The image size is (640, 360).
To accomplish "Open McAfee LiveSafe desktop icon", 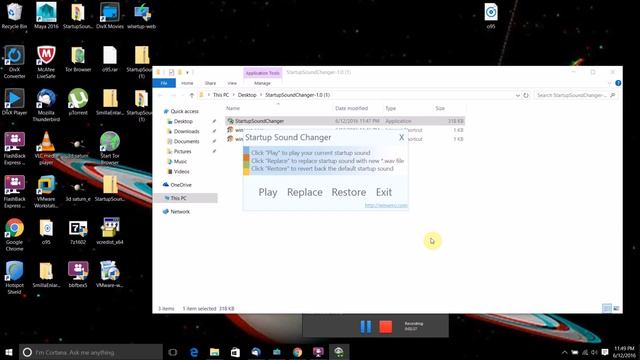I will coord(46,62).
